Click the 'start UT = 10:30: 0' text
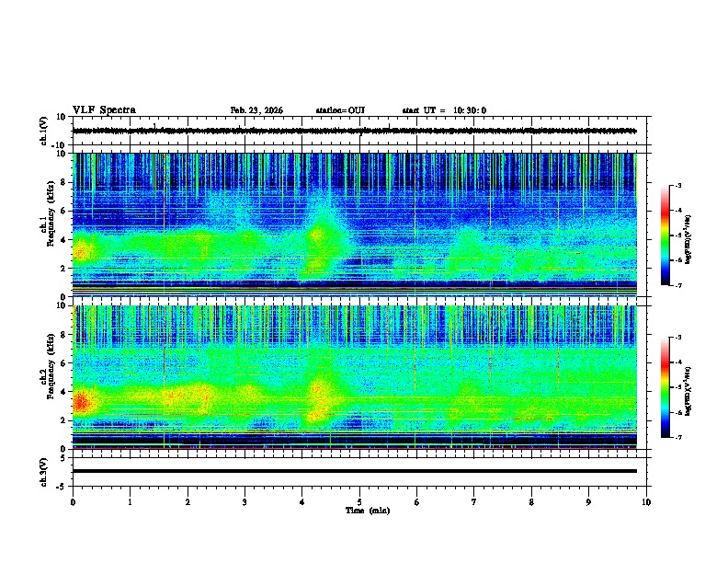 click(444, 110)
